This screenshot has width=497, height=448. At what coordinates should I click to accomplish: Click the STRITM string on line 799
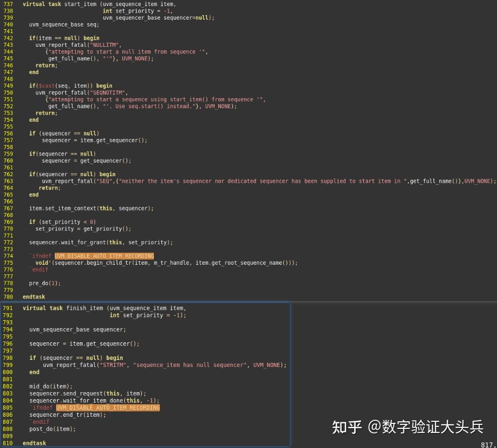[x=112, y=365]
